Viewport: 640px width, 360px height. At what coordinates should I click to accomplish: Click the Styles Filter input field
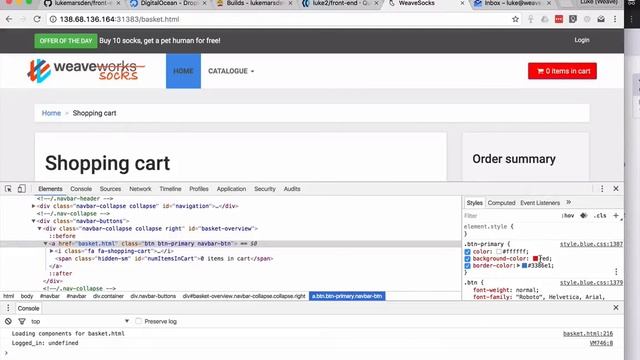pos(510,216)
